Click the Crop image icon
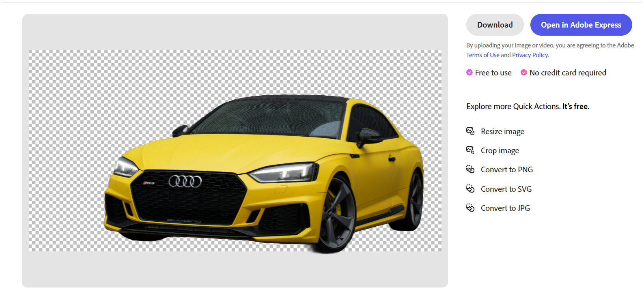This screenshot has height=298, width=644. [470, 150]
